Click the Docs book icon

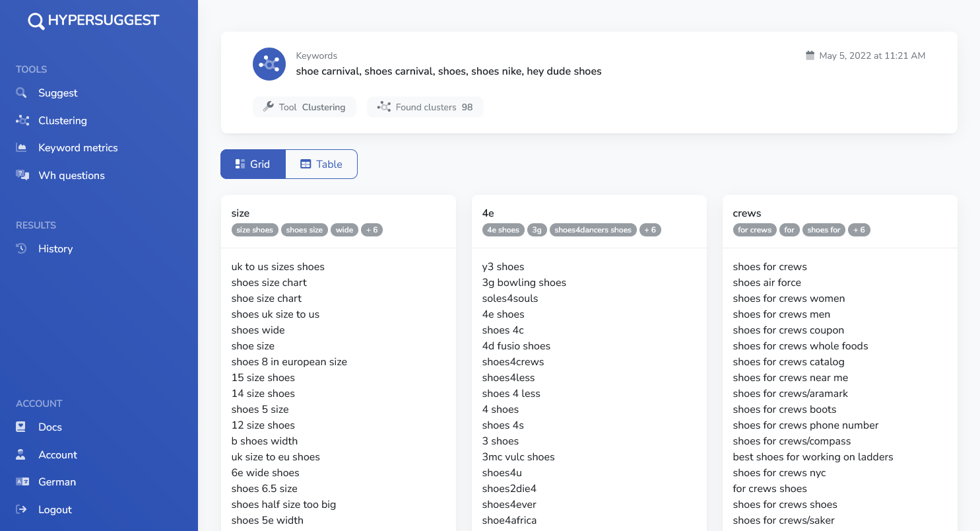point(21,427)
